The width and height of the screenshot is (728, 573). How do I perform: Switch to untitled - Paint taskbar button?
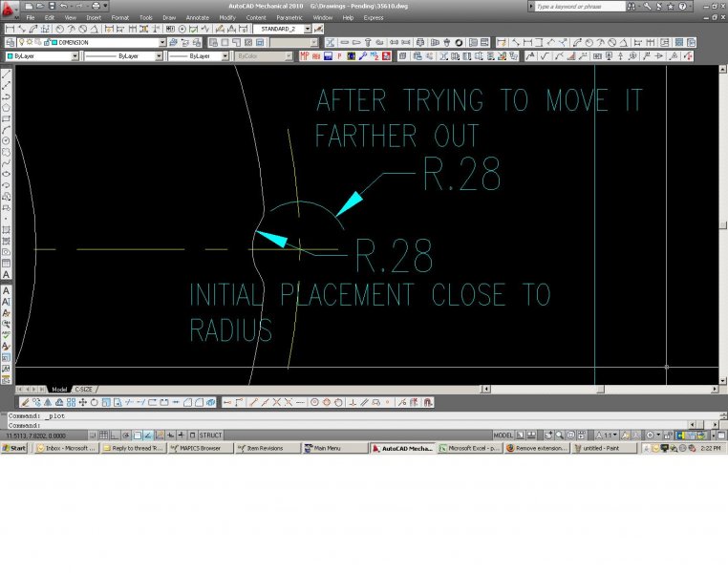[x=605, y=448]
